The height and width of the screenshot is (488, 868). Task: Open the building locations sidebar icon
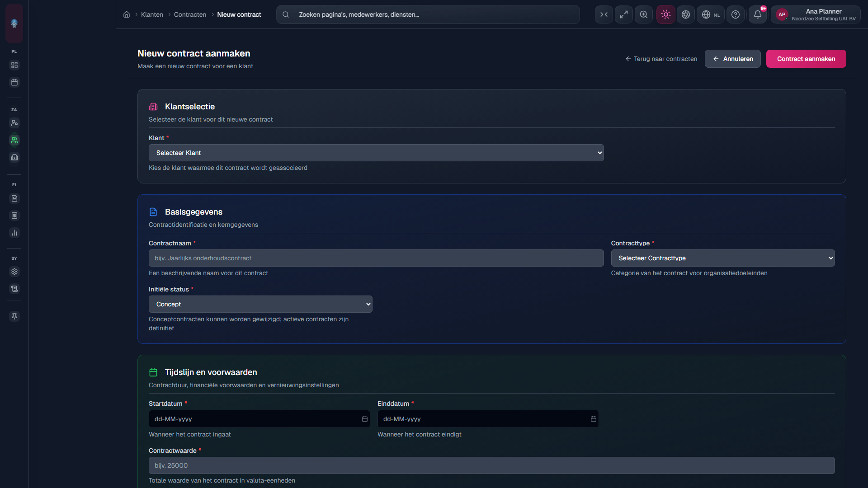click(x=14, y=157)
